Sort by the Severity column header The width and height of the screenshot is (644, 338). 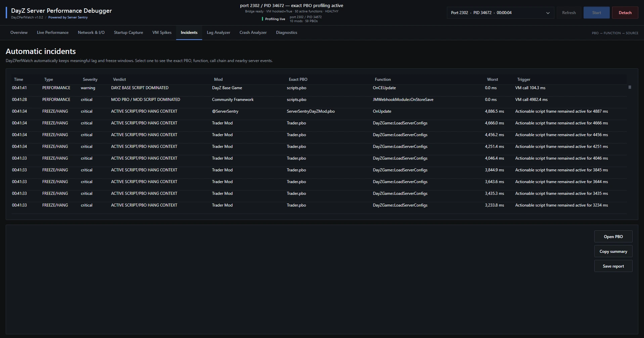90,79
